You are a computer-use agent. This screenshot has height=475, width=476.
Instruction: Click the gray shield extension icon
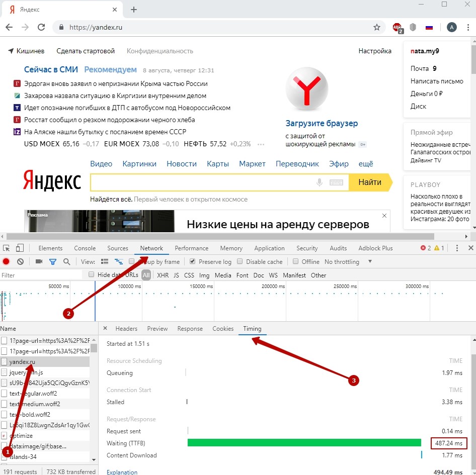(x=413, y=27)
